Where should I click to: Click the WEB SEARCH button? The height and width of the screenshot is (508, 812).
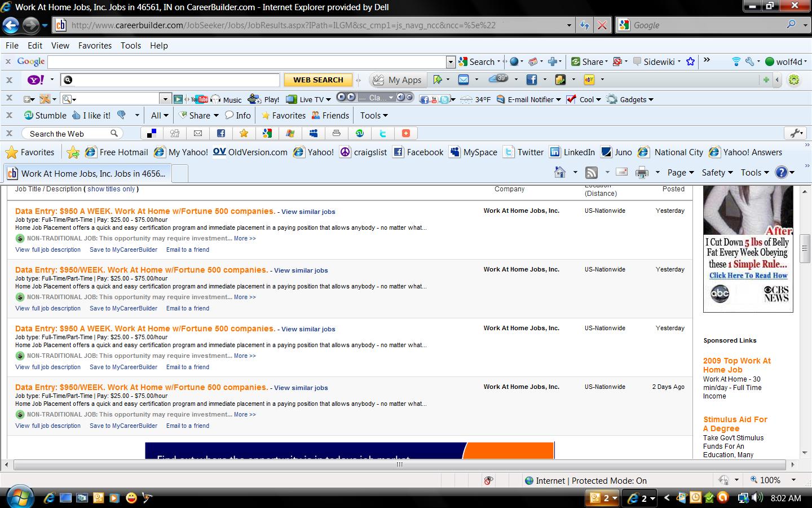[x=318, y=80]
